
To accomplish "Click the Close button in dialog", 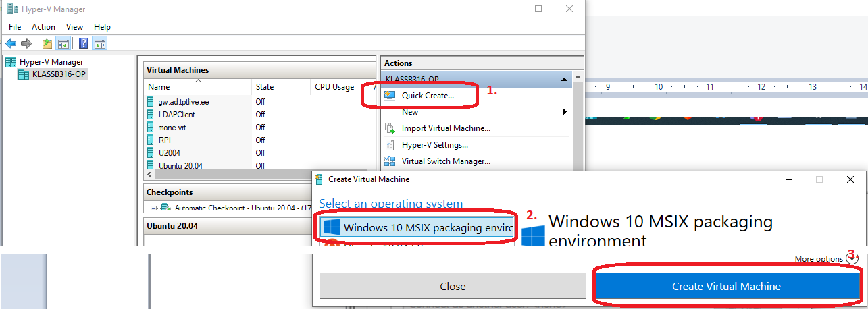I will point(453,286).
